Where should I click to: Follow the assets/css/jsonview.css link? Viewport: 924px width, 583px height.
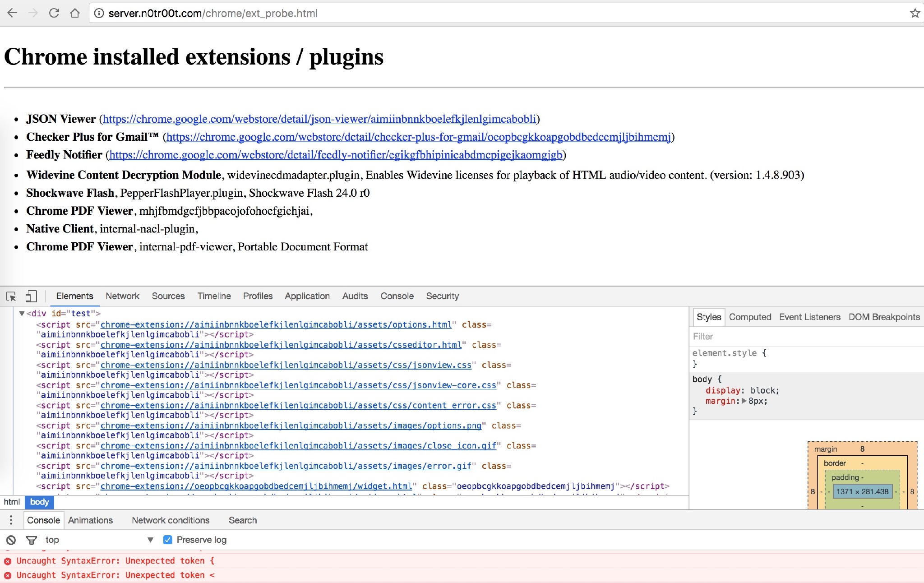286,365
